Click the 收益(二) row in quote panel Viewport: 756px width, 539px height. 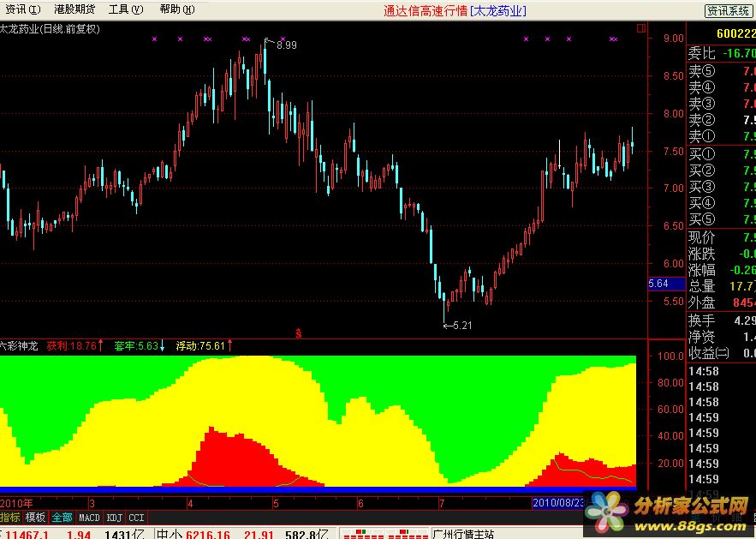pos(721,353)
